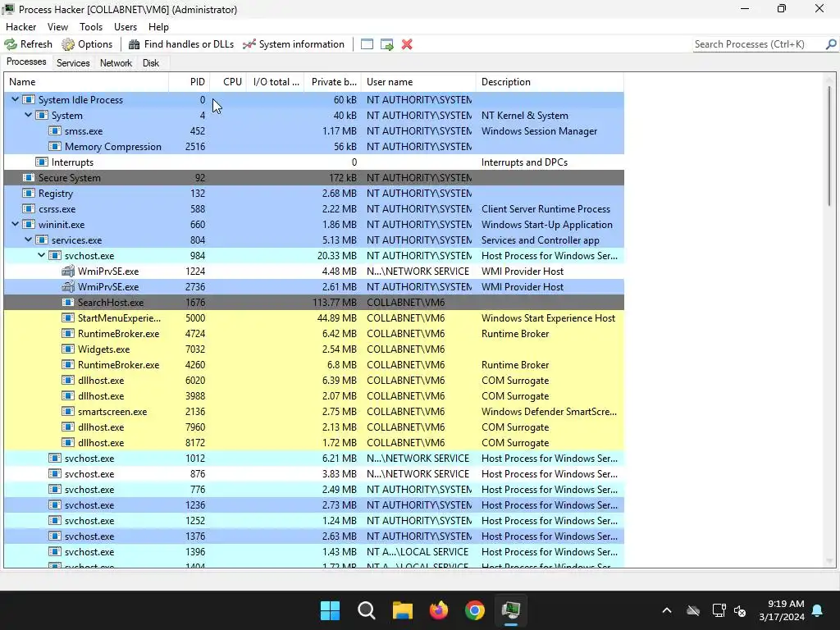Switch to the Disk tab
This screenshot has height=630, width=840.
[151, 62]
